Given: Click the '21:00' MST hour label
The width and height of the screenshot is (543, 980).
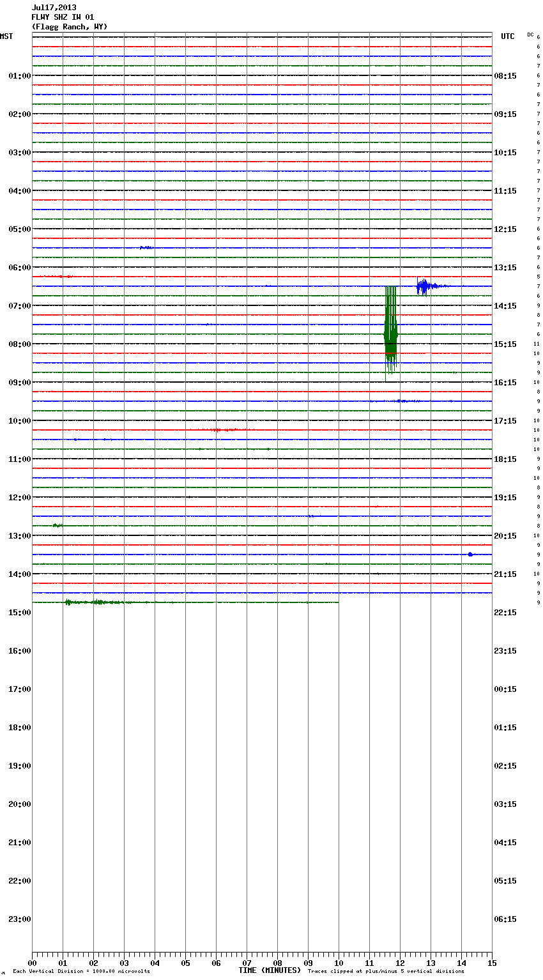Looking at the screenshot, I should [20, 843].
